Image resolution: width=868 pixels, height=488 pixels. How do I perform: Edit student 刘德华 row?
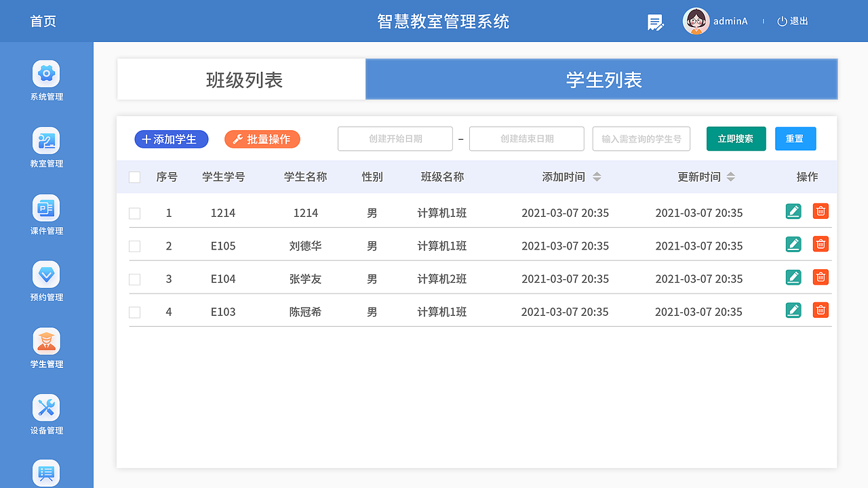pos(793,244)
